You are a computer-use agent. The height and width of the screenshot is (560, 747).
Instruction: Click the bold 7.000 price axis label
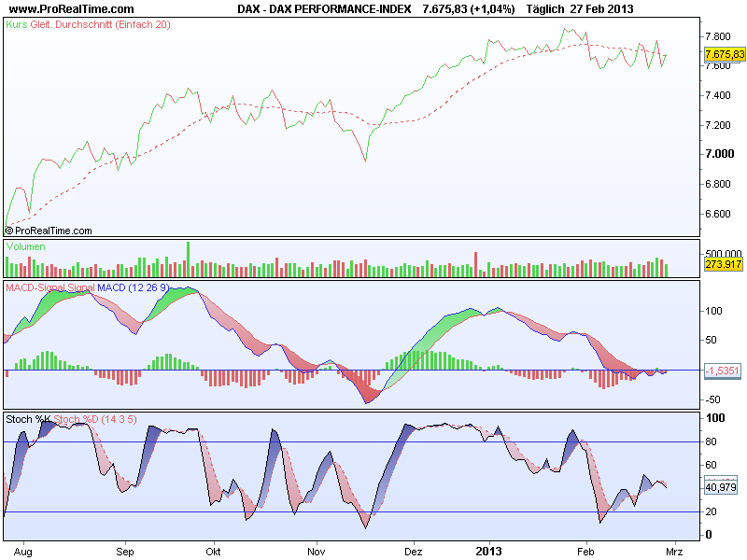click(x=720, y=154)
